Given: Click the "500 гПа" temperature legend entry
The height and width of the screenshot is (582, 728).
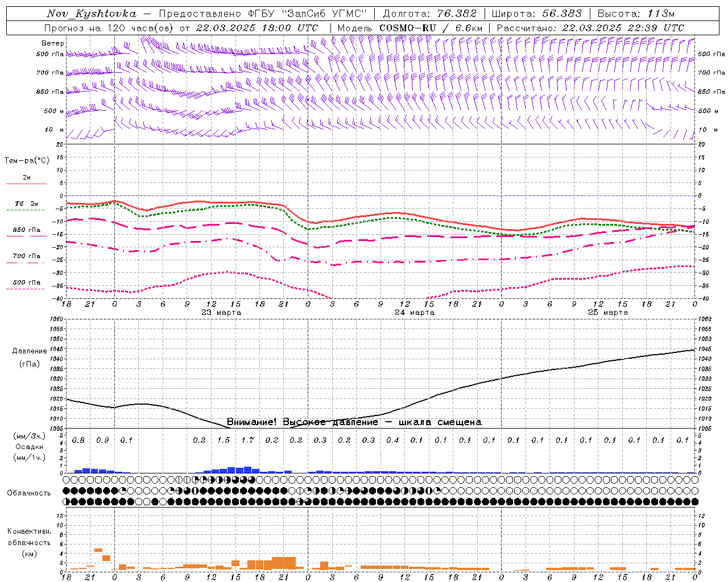Looking at the screenshot, I should 27,282.
